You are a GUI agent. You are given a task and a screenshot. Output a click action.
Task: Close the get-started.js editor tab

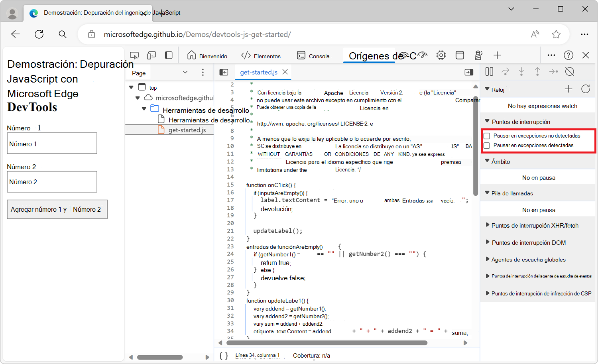click(285, 72)
